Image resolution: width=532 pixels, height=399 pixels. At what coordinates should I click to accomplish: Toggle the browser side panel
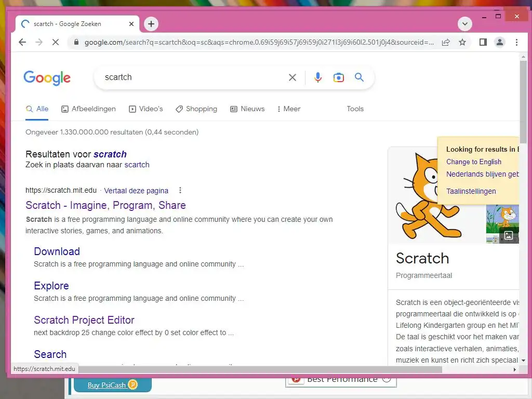(483, 42)
